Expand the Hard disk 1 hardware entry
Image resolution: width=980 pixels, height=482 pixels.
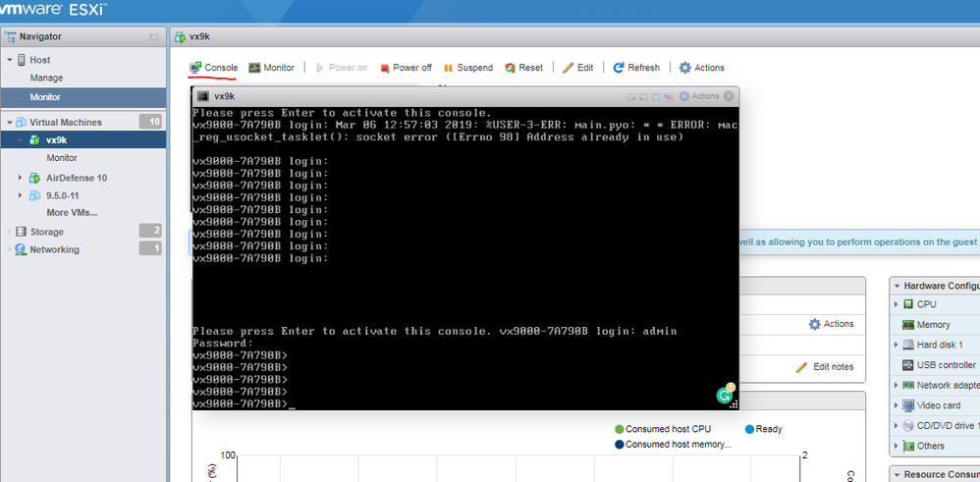[x=897, y=345]
